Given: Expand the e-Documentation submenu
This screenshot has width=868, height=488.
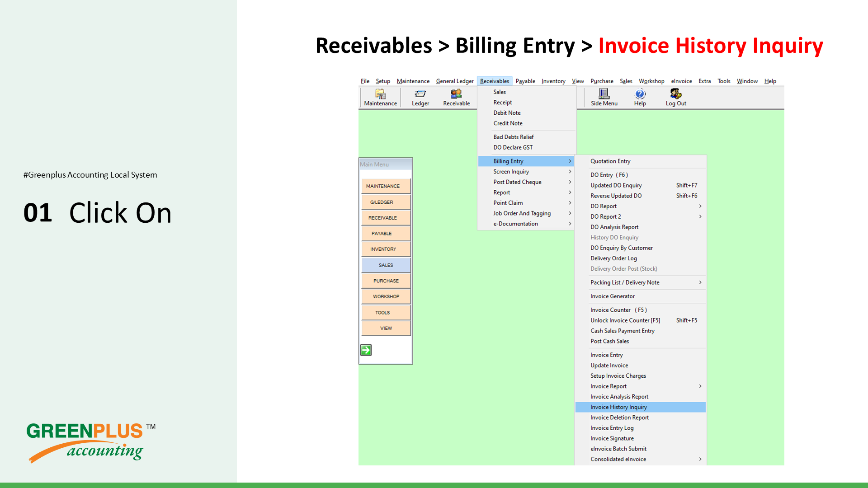Looking at the screenshot, I should [526, 224].
